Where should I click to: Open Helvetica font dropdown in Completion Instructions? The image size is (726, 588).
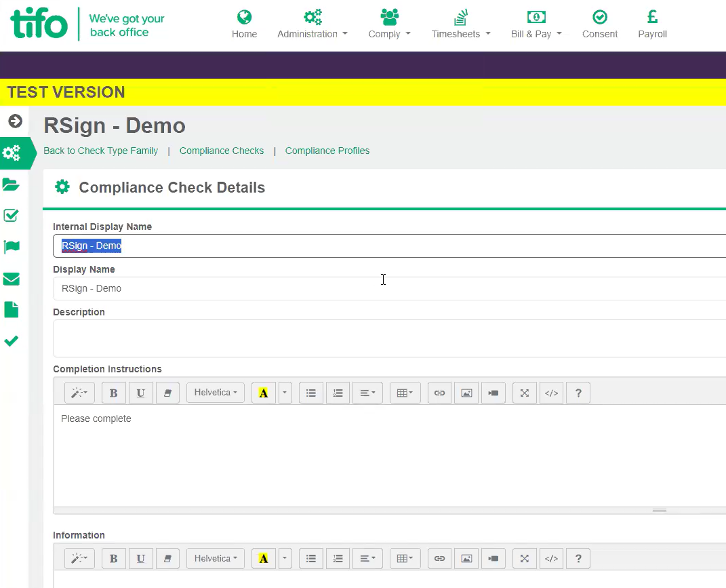click(216, 393)
